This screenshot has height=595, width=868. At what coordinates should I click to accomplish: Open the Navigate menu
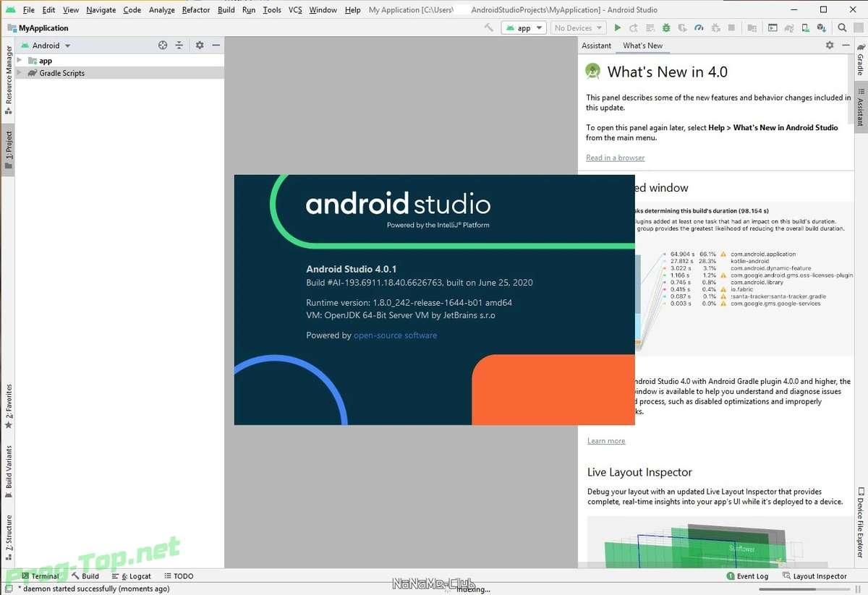[101, 10]
